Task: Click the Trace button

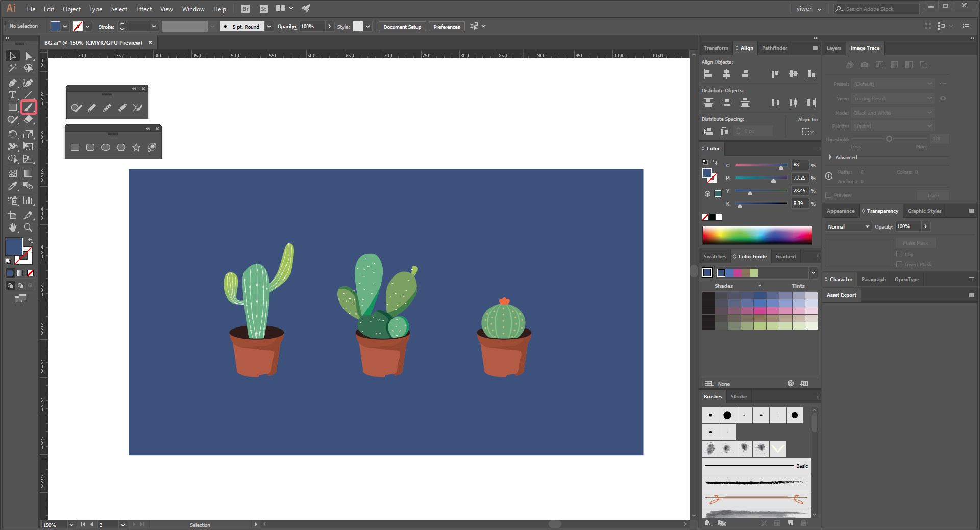Action: 933,195
